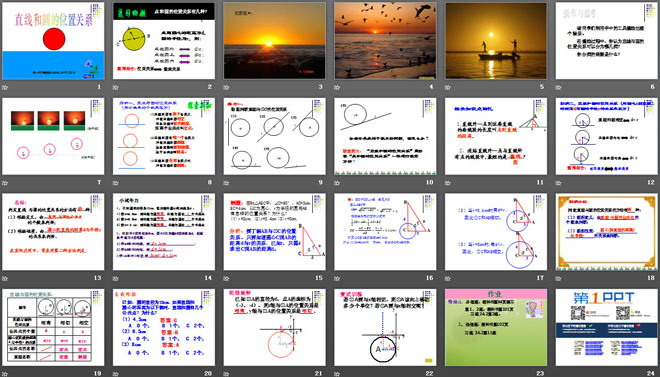Pick the green 作业 homework slide
The width and height of the screenshot is (660, 377).
[496, 327]
